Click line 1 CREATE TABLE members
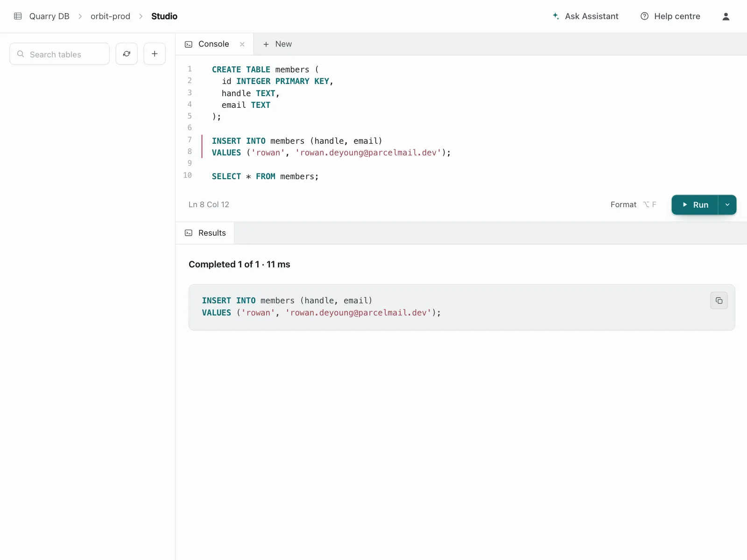747x560 pixels. tap(265, 70)
